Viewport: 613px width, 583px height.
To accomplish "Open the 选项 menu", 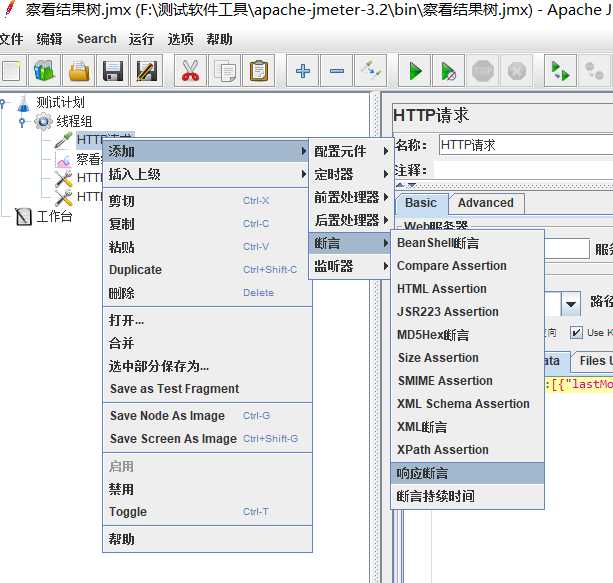I will coord(180,39).
